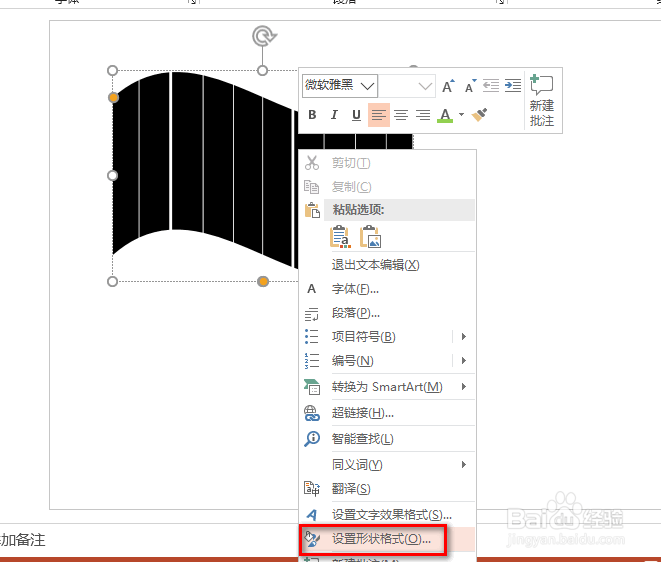Click SmartArt icon in context menu

[x=312, y=387]
